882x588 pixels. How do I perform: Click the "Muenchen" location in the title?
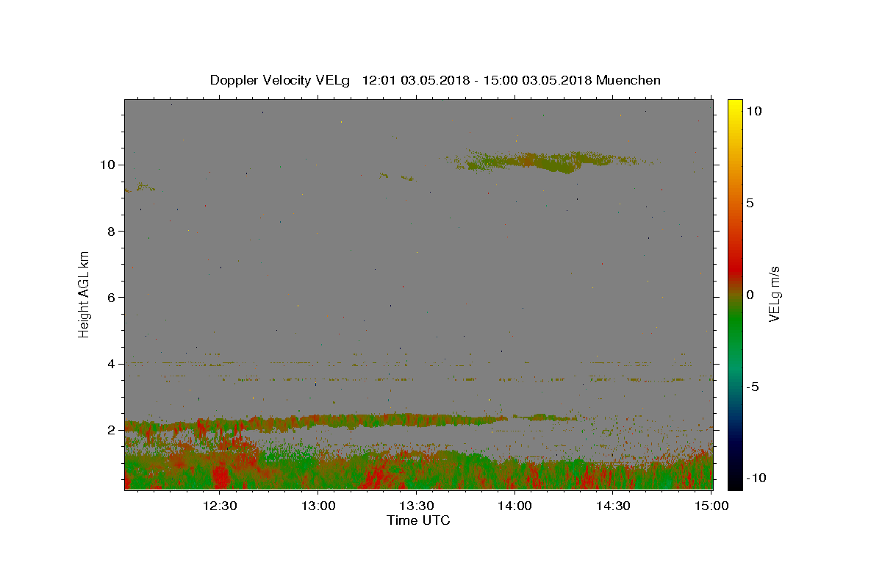click(628, 80)
